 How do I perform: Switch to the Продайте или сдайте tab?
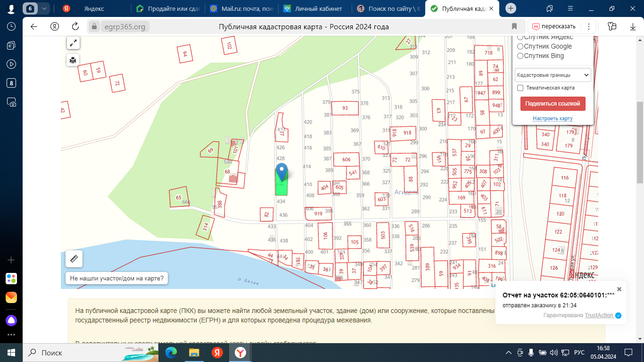click(x=167, y=8)
